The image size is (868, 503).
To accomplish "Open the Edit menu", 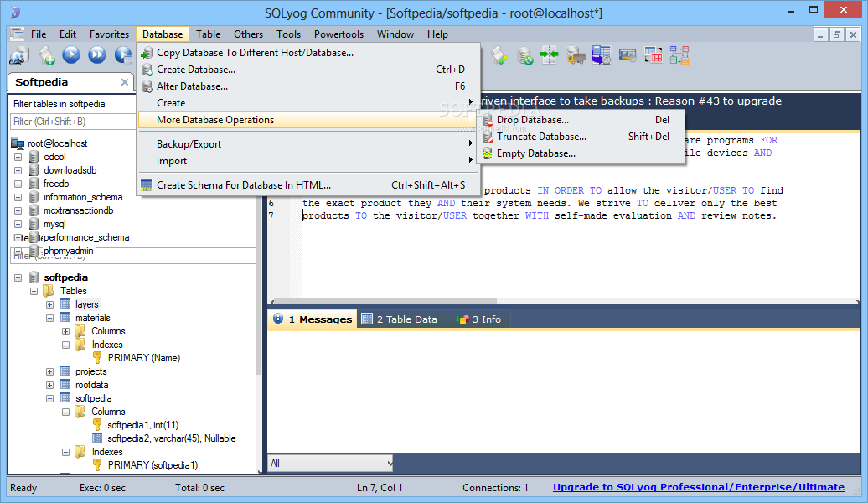I will (x=68, y=34).
